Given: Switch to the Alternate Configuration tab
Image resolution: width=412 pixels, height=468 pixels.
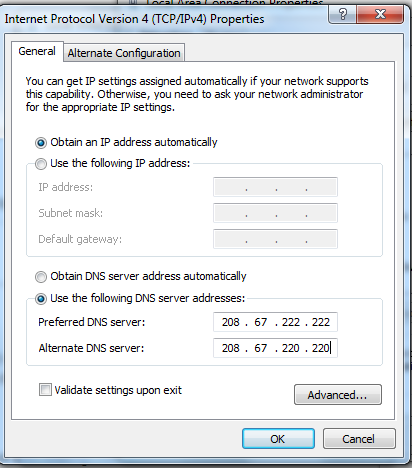Looking at the screenshot, I should tap(124, 53).
